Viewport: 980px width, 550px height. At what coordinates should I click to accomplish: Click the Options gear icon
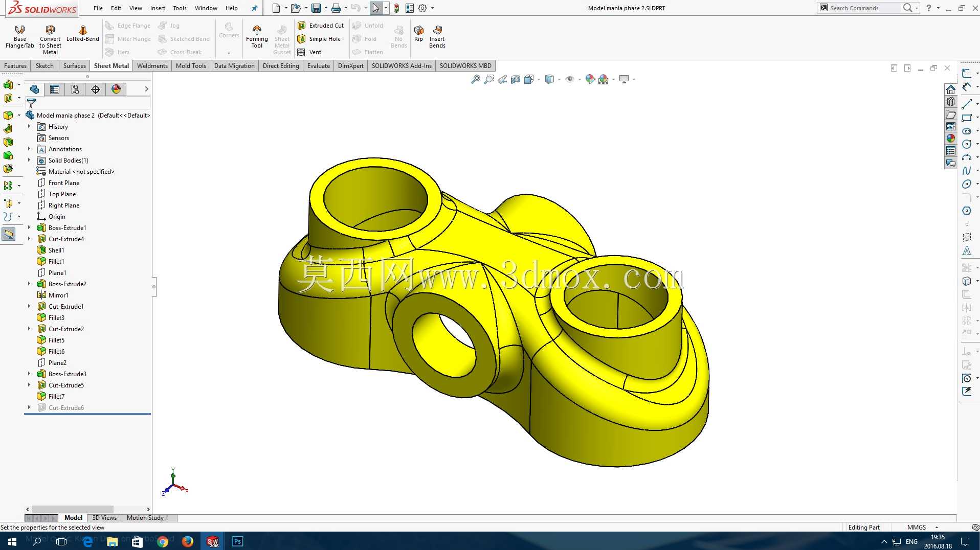pyautogui.click(x=422, y=8)
